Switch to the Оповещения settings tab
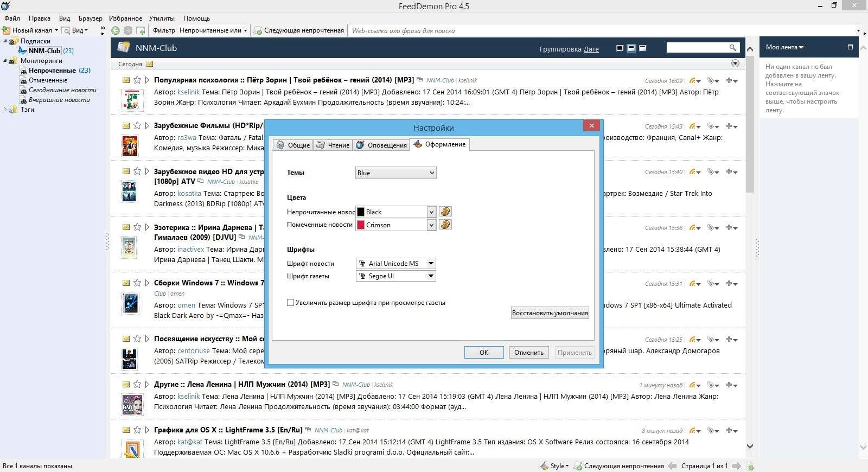868x472 pixels. (381, 145)
